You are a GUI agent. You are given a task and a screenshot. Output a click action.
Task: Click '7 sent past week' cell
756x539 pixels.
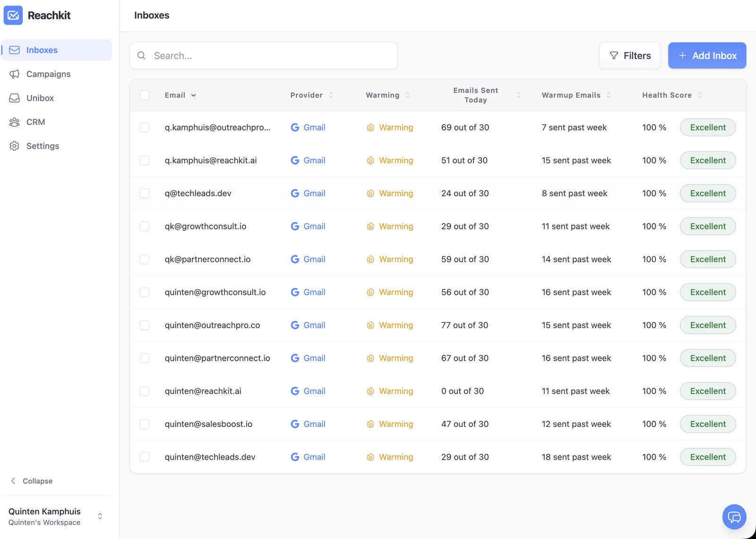574,128
